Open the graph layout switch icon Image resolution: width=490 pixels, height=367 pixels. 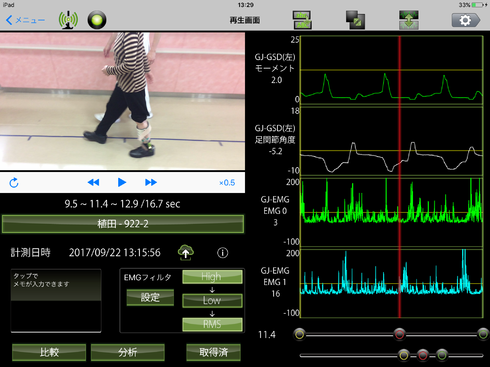302,20
